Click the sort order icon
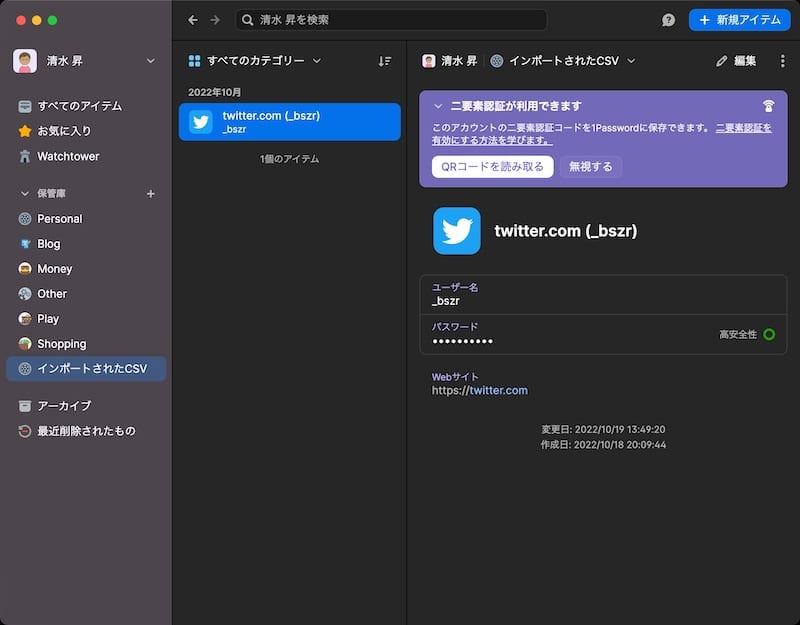Viewport: 800px width, 625px height. (385, 61)
